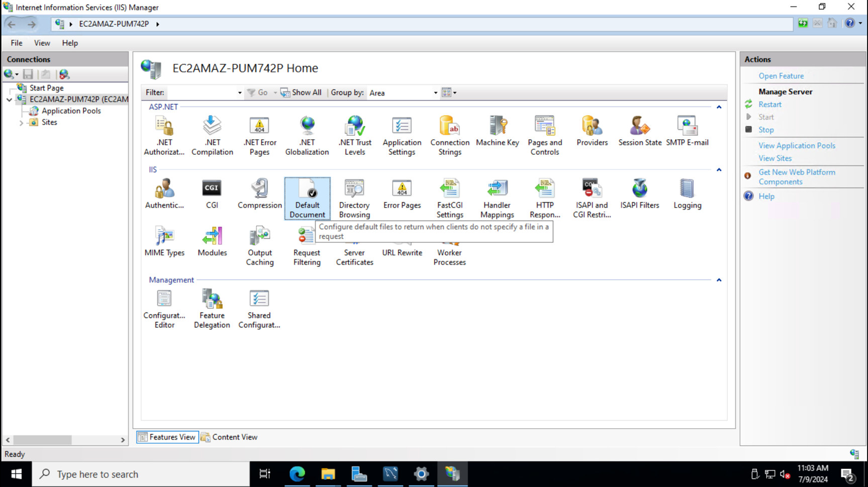The height and width of the screenshot is (487, 868).
Task: Collapse the ASP.NET section
Action: pos(719,107)
